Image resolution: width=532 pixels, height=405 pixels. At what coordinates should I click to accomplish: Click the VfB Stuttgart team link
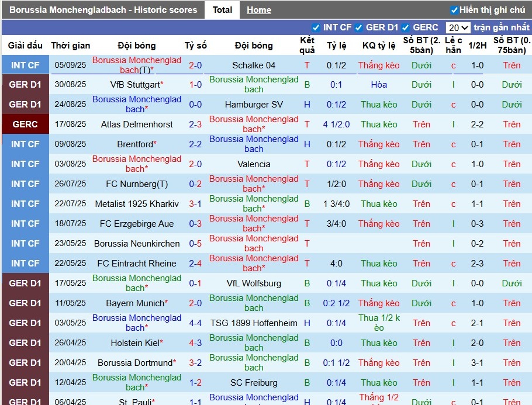click(x=134, y=85)
